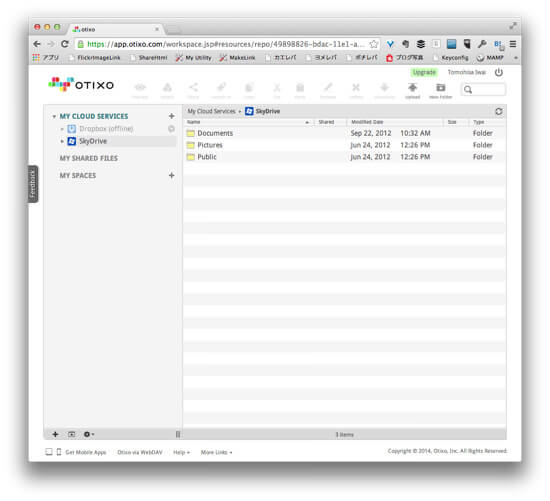Click the power logout icon
Image resolution: width=550 pixels, height=501 pixels.
click(498, 72)
